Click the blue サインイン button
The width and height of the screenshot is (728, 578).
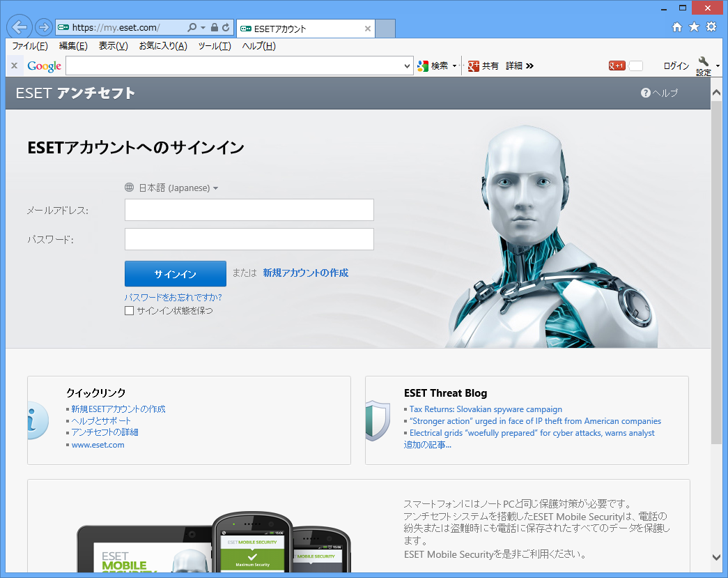click(176, 274)
